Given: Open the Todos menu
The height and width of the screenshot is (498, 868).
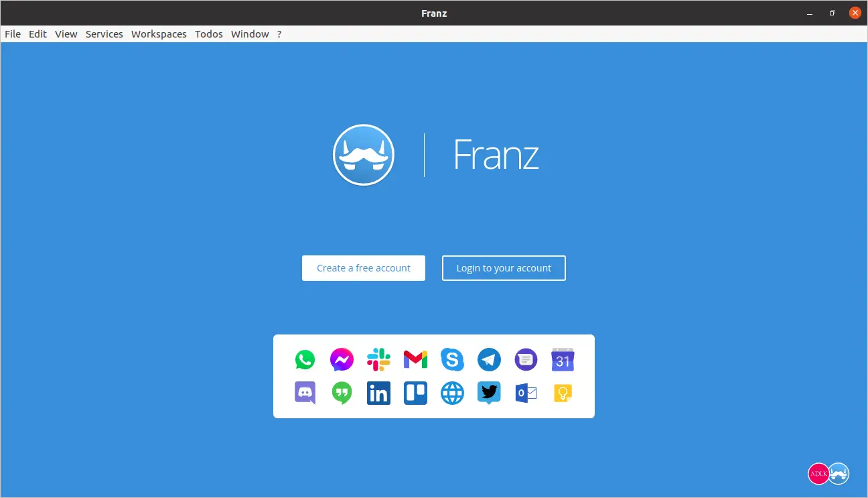Looking at the screenshot, I should [209, 34].
